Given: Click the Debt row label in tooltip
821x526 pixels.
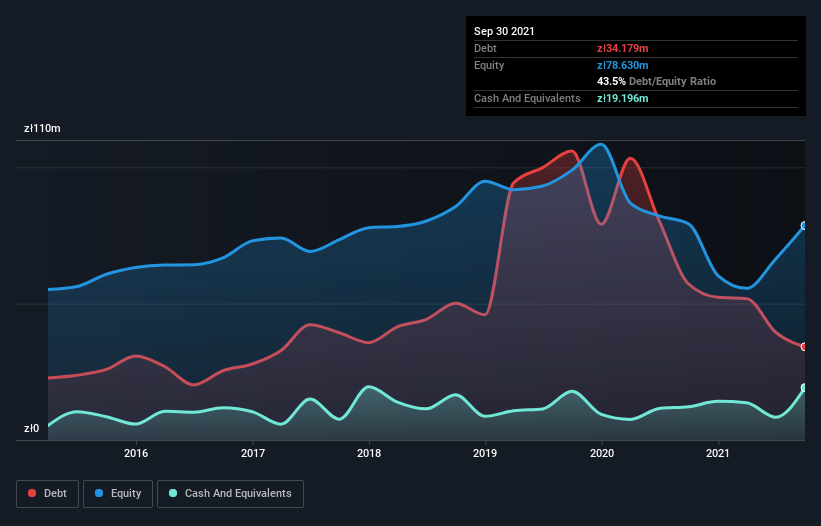Looking at the screenshot, I should tap(485, 48).
